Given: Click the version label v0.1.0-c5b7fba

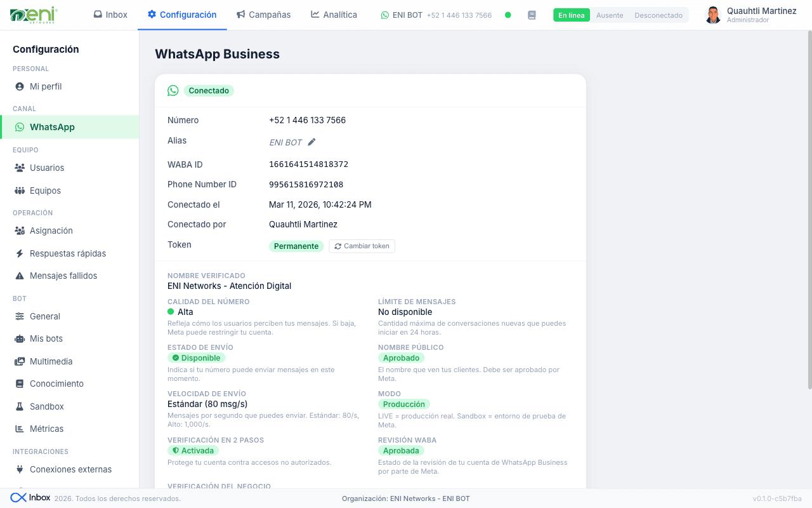Looking at the screenshot, I should [x=777, y=498].
